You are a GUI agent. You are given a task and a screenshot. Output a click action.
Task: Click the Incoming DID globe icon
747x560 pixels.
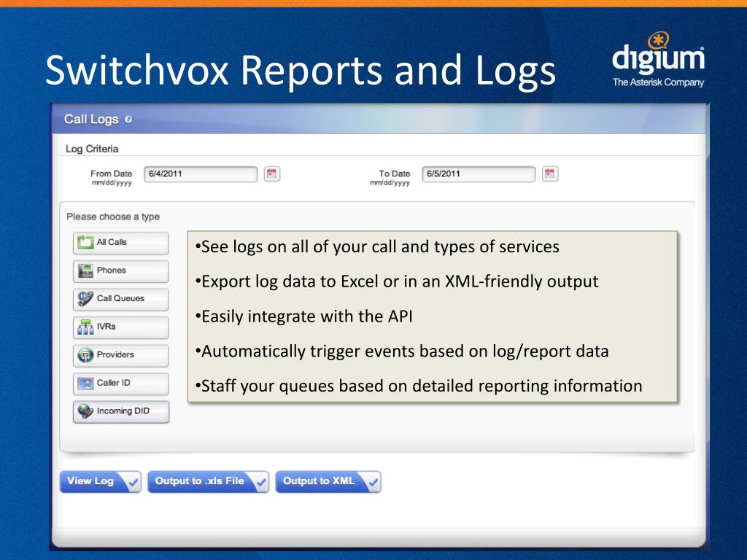[x=85, y=411]
